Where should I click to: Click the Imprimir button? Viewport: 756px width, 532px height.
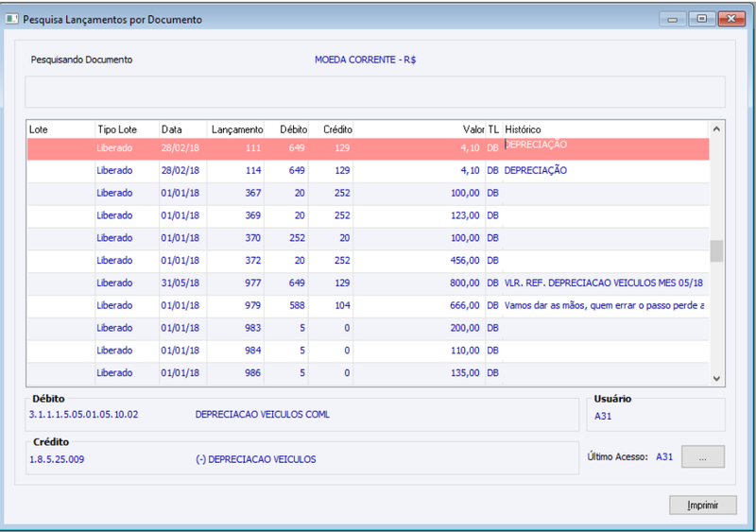click(702, 505)
